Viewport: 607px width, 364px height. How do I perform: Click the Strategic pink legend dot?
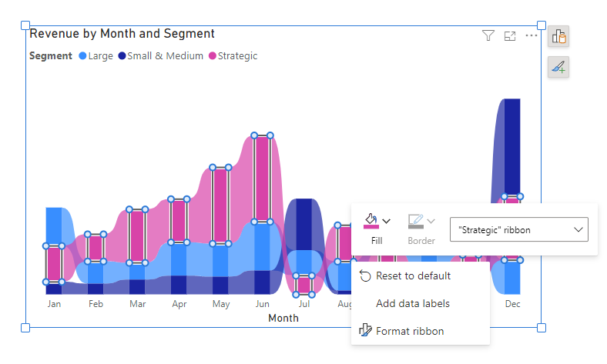tap(212, 55)
